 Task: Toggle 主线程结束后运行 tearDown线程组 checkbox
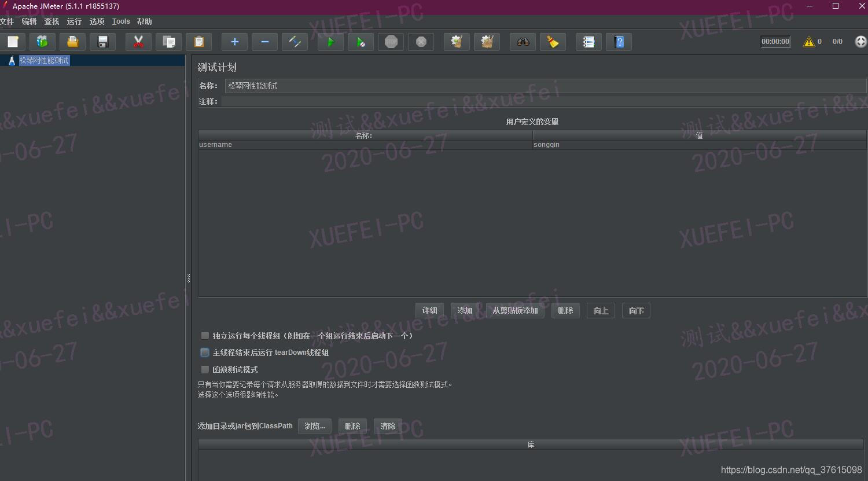205,353
